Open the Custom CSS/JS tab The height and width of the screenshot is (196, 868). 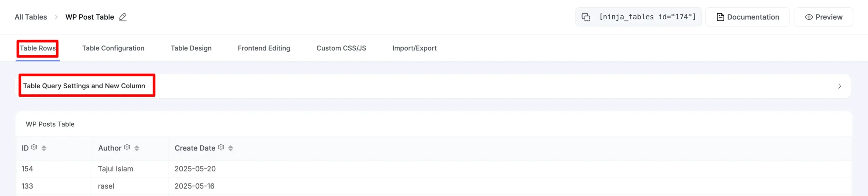coord(341,48)
